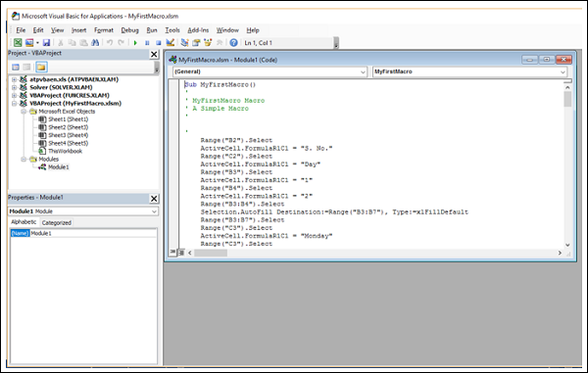Image resolution: width=588 pixels, height=373 pixels.
Task: Run the macro with the green play icon
Action: pyautogui.click(x=135, y=43)
